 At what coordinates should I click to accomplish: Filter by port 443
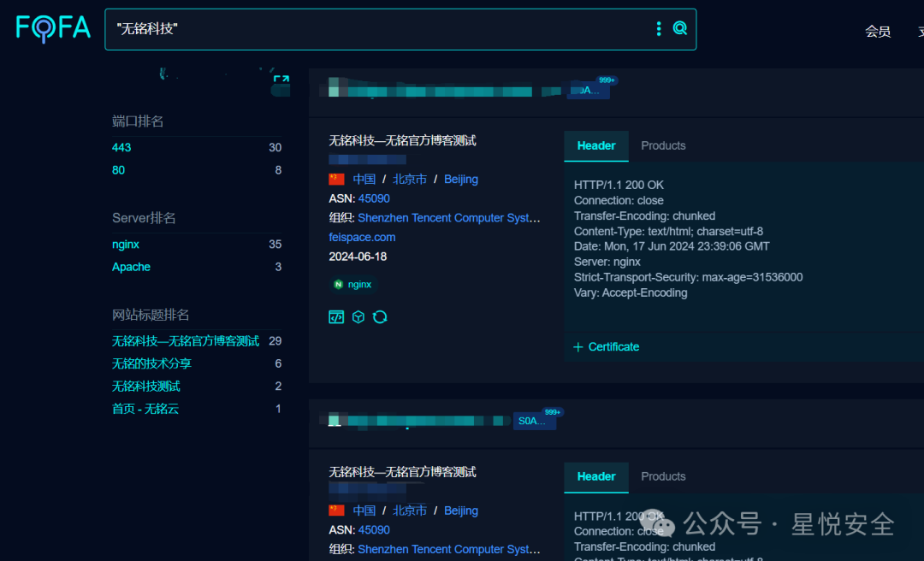tap(121, 147)
